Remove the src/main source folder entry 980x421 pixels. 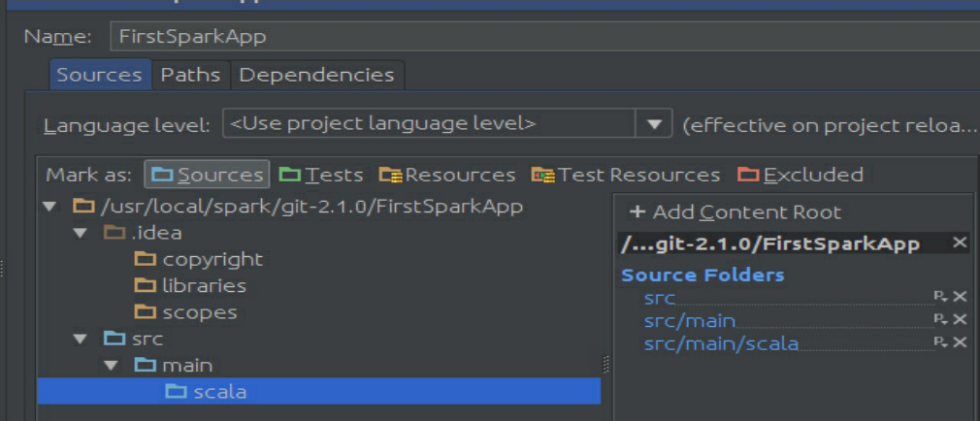(x=961, y=319)
